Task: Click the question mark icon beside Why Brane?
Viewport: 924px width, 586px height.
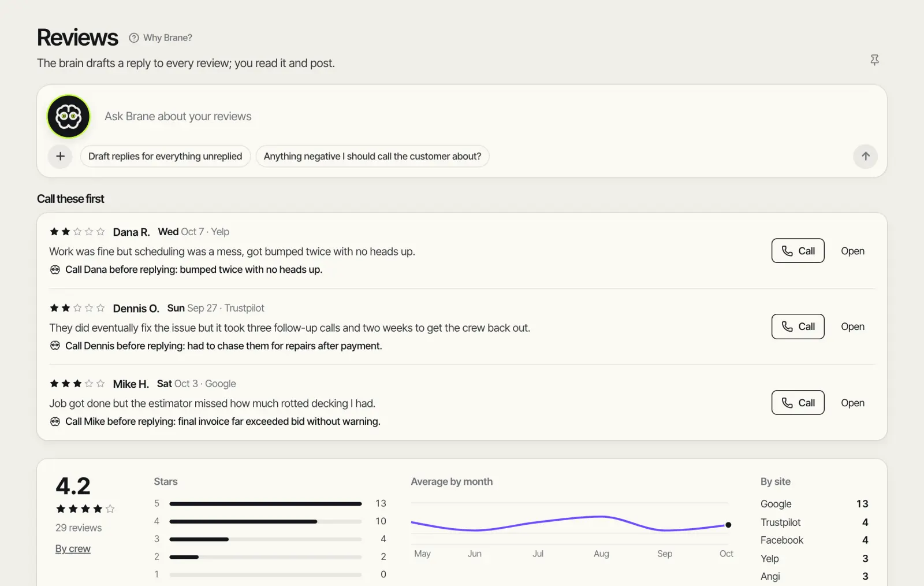Action: tap(134, 38)
